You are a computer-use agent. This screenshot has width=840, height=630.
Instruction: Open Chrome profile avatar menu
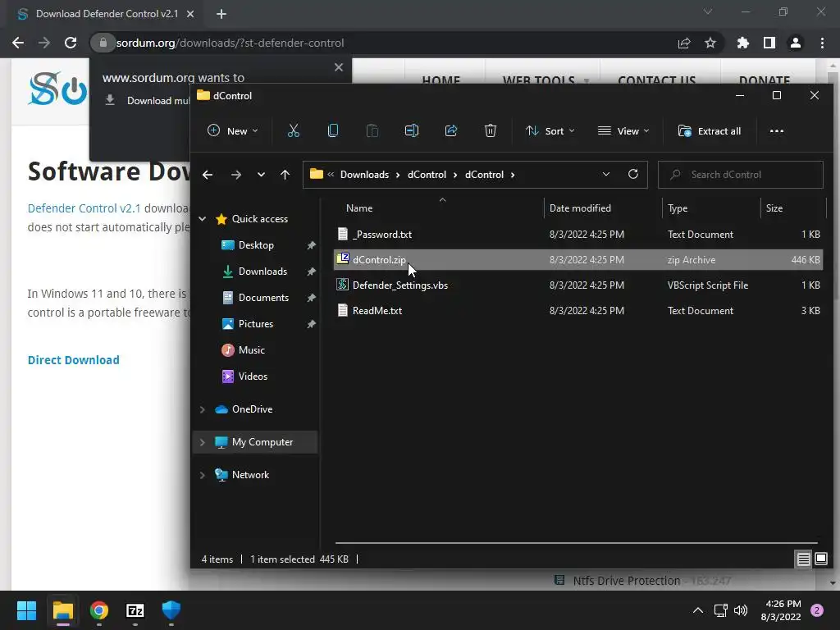coord(796,43)
